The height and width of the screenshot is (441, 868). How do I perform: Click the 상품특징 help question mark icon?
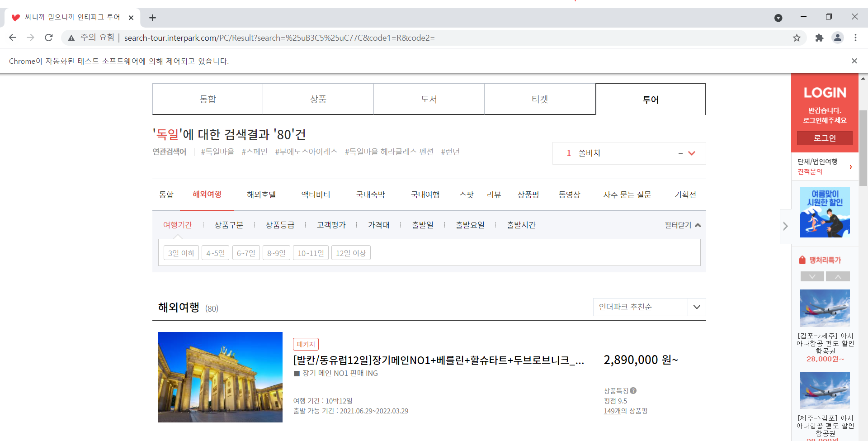[633, 391]
